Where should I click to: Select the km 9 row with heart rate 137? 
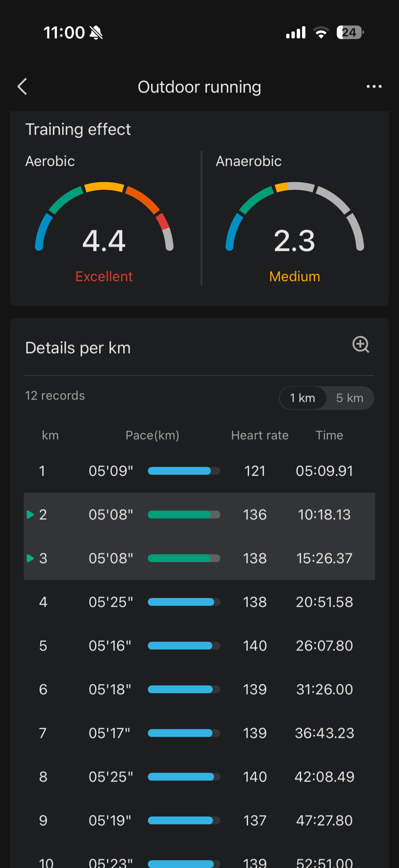(x=199, y=821)
